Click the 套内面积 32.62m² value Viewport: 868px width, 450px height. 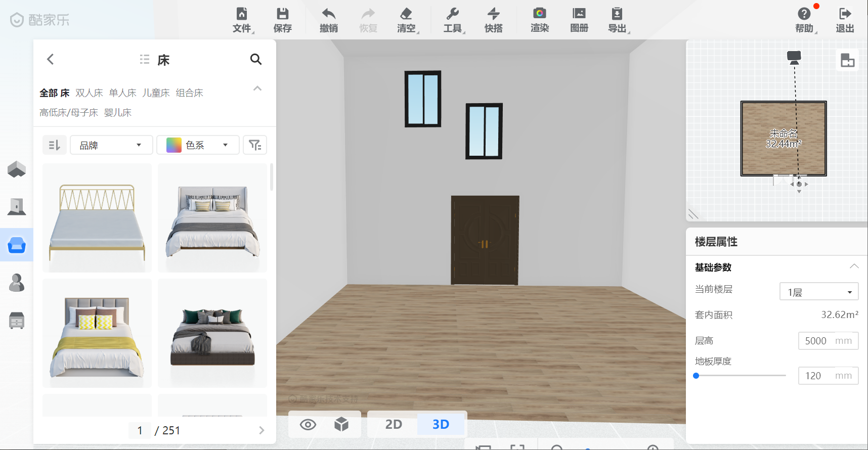tap(840, 314)
